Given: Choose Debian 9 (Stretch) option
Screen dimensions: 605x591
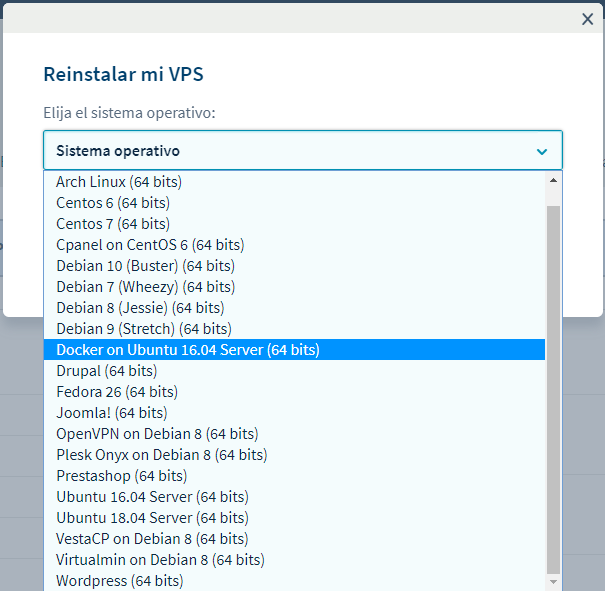Looking at the screenshot, I should 294,329.
